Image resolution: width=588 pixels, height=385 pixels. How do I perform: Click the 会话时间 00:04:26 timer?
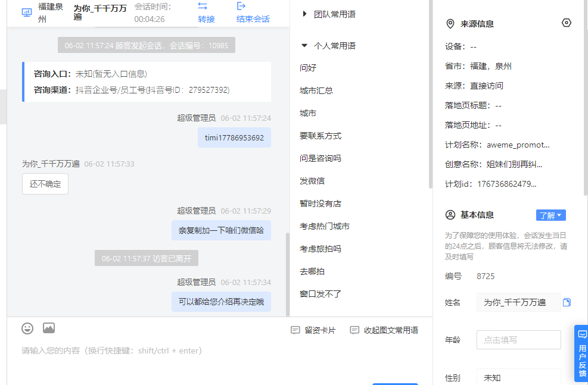click(x=153, y=12)
